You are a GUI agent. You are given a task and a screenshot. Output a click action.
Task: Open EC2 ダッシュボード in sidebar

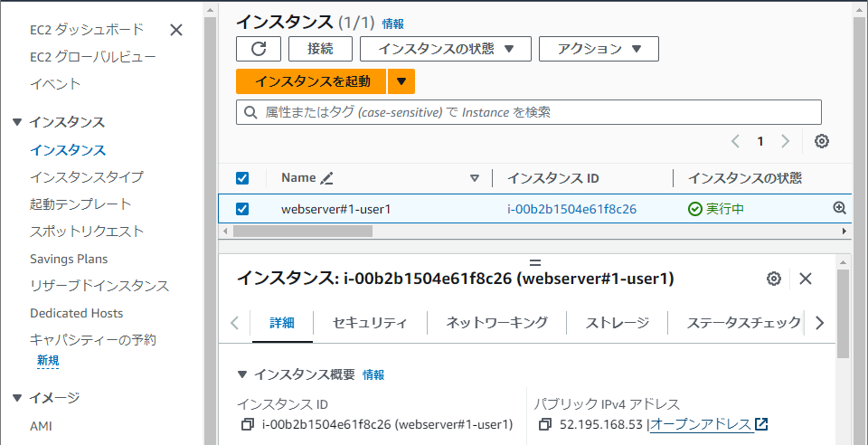click(87, 29)
